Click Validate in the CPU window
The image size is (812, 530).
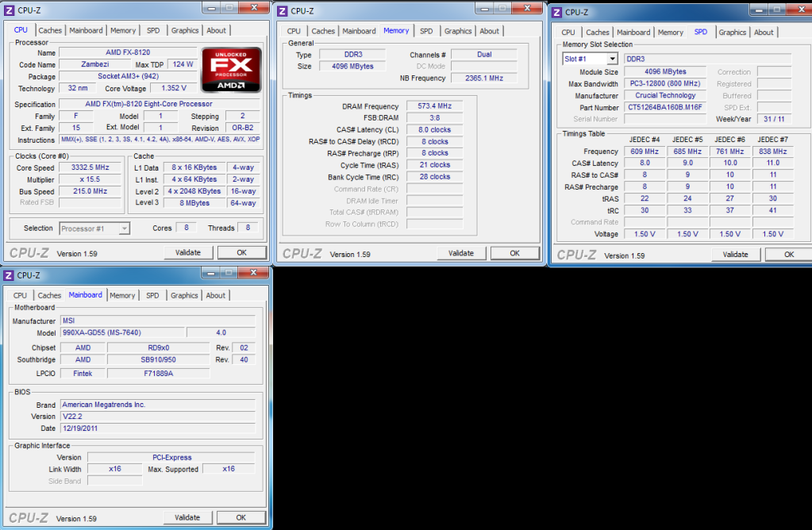(188, 252)
